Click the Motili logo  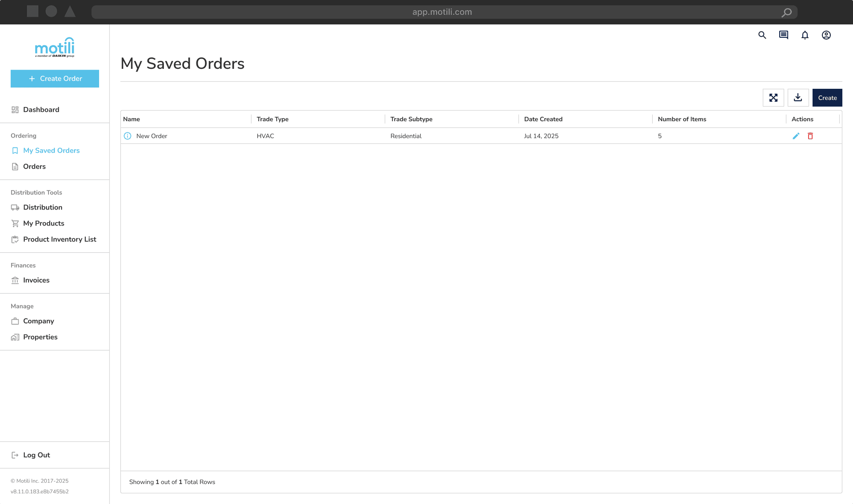click(55, 47)
